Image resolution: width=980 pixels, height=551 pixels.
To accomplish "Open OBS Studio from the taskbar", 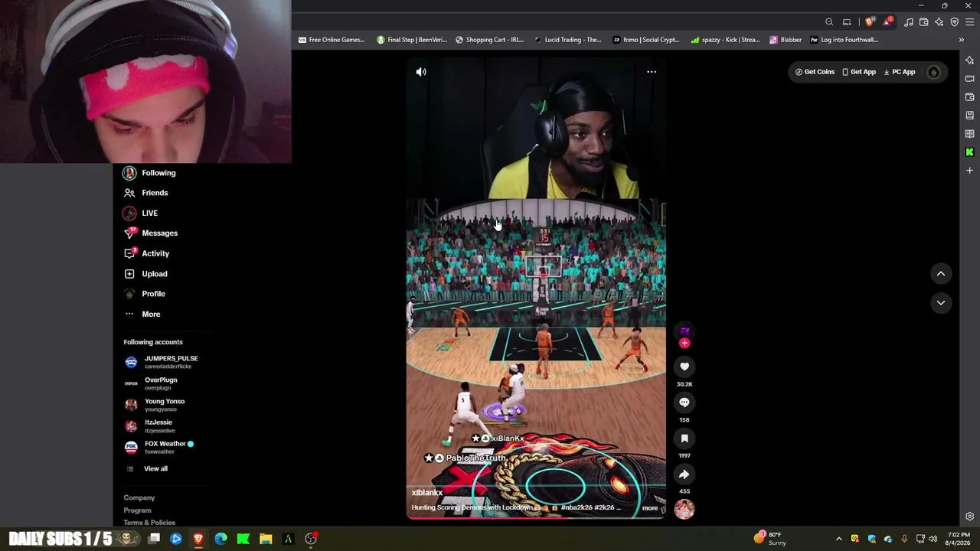I will coord(311,539).
